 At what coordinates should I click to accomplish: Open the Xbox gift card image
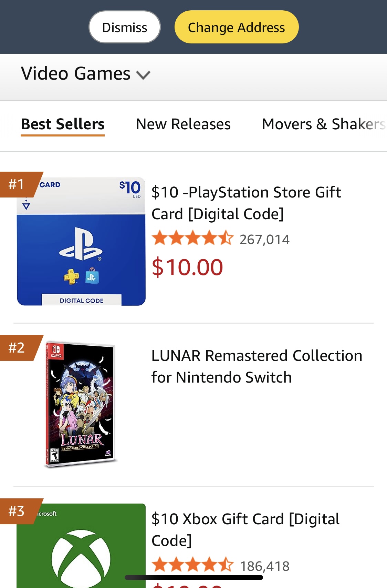[x=81, y=546]
